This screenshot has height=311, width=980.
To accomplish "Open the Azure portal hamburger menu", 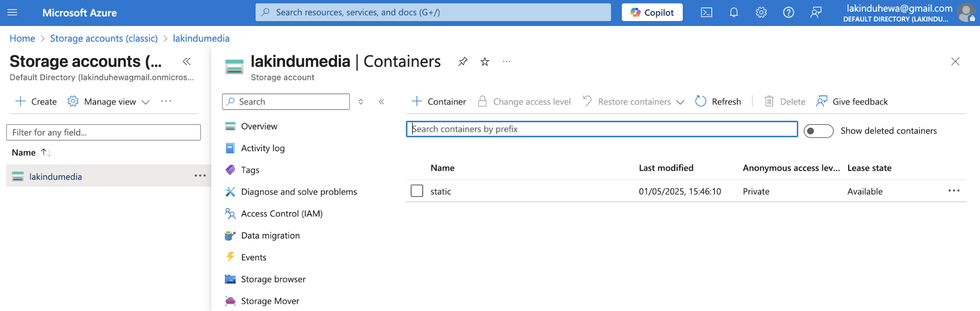I will tap(12, 13).
